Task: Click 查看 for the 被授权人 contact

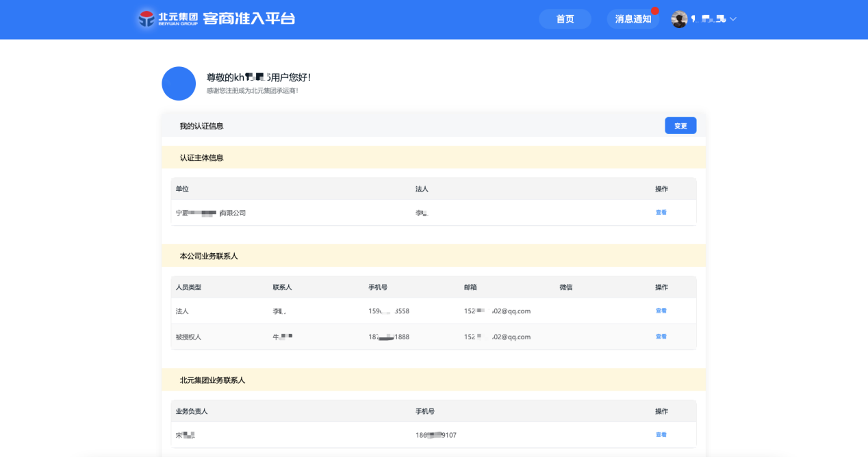Action: click(x=661, y=337)
